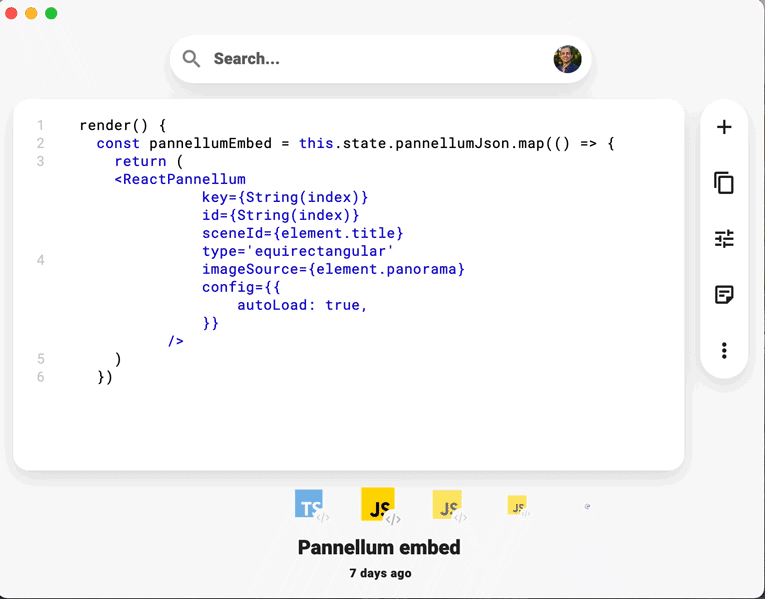Click the '7 days ago' timestamp
The height and width of the screenshot is (599, 765).
pos(380,573)
